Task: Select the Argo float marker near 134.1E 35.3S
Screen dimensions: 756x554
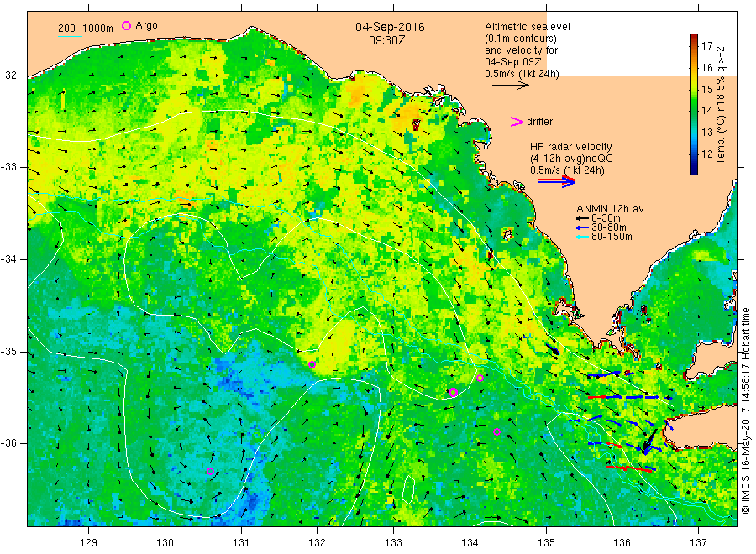Action: pyautogui.click(x=480, y=379)
